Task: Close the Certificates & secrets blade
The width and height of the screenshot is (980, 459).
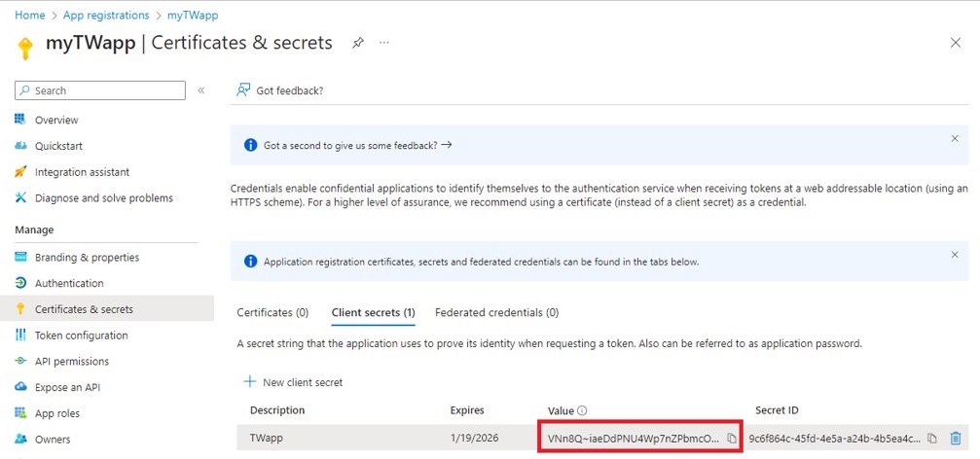Action: tap(955, 43)
